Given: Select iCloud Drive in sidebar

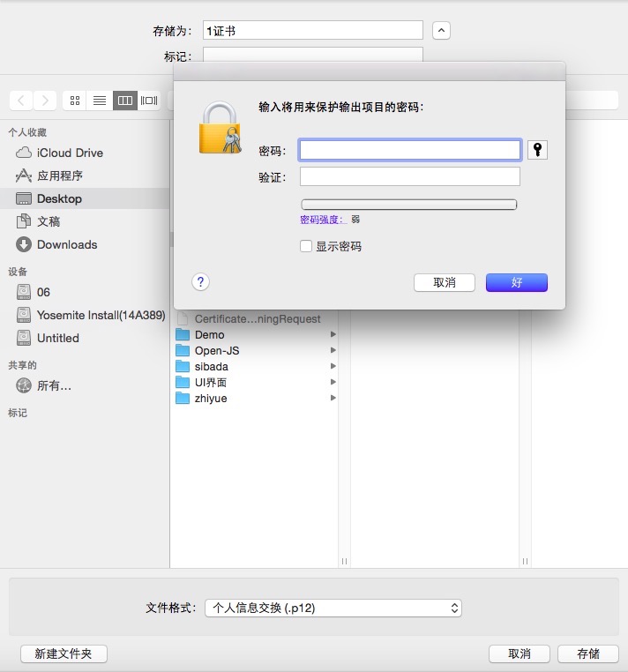Looking at the screenshot, I should tap(70, 153).
